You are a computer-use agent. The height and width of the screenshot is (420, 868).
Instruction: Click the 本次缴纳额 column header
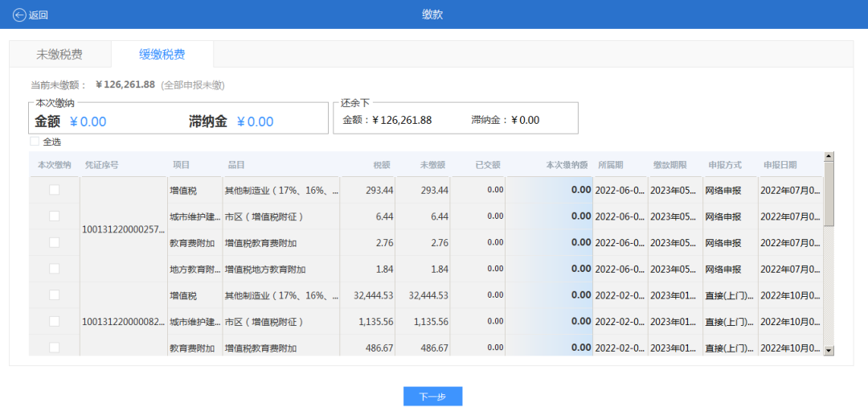(x=567, y=165)
